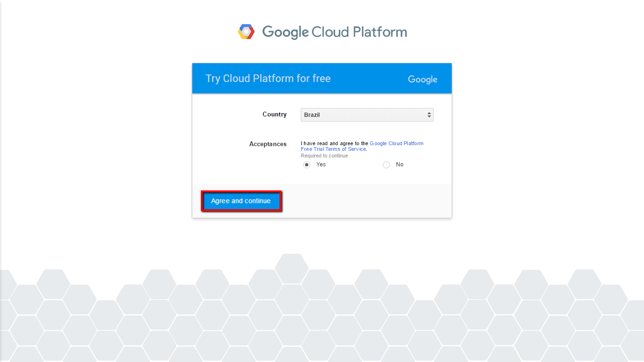Click the grey footer right of Agree button
The height and width of the screenshot is (362, 644).
[368, 201]
